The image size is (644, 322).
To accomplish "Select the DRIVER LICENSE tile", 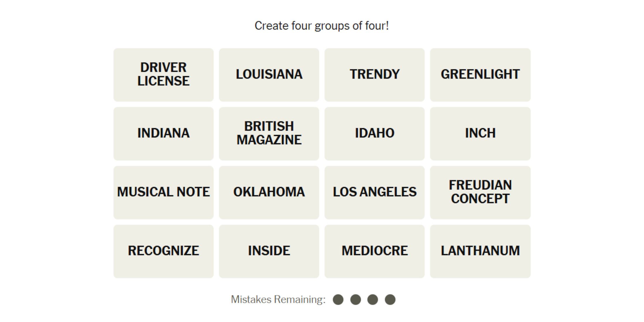I will tap(163, 75).
